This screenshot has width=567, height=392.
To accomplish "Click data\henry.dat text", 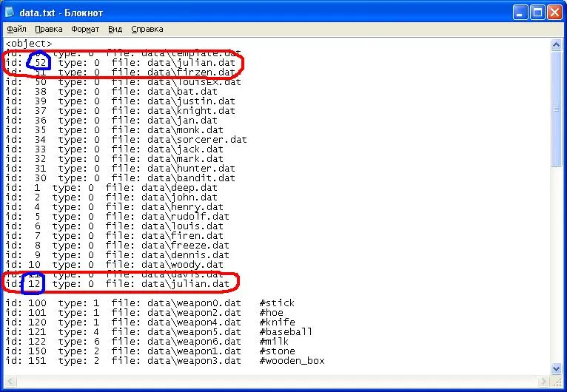I will 182,207.
